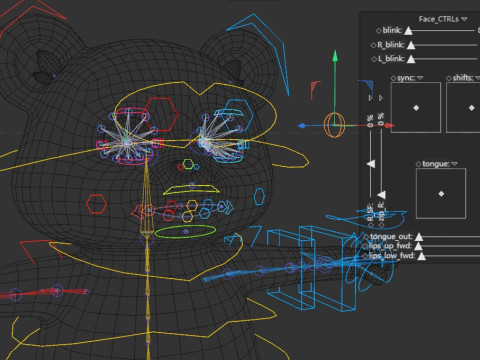The height and width of the screenshot is (360, 480).
Task: Select the small blue nostril circle controller
Action: pos(197,167)
